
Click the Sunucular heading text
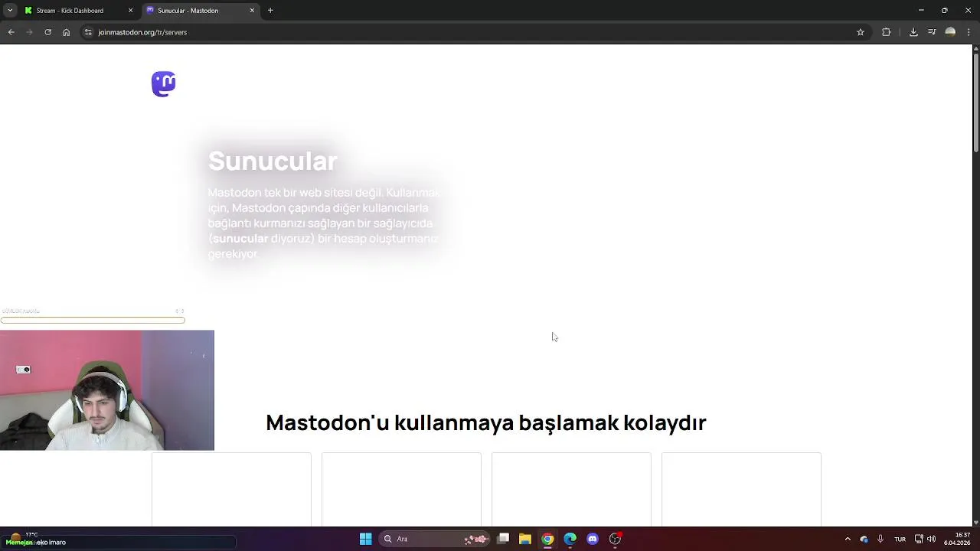point(273,161)
